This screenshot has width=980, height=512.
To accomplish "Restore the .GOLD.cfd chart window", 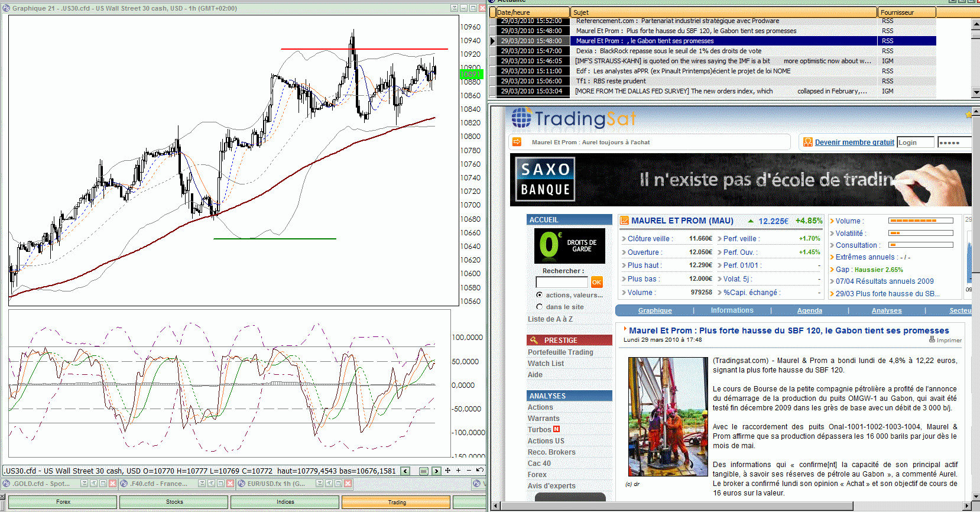I will (x=93, y=484).
